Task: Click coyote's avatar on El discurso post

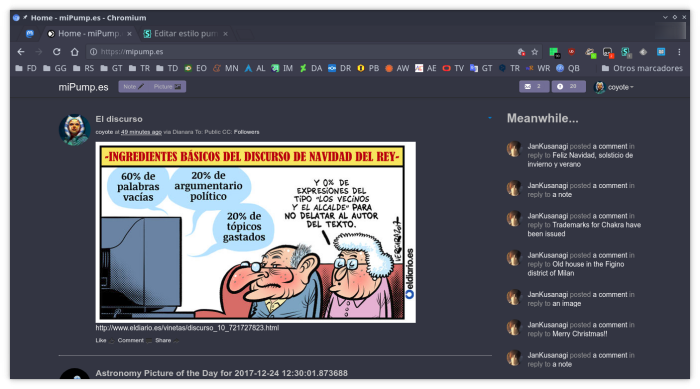Action: [x=75, y=130]
